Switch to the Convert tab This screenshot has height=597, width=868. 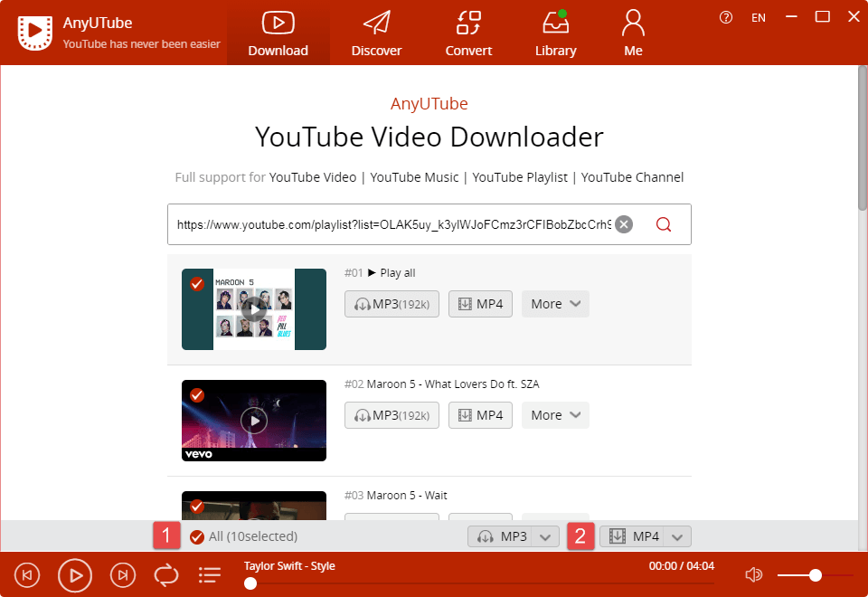(x=468, y=33)
